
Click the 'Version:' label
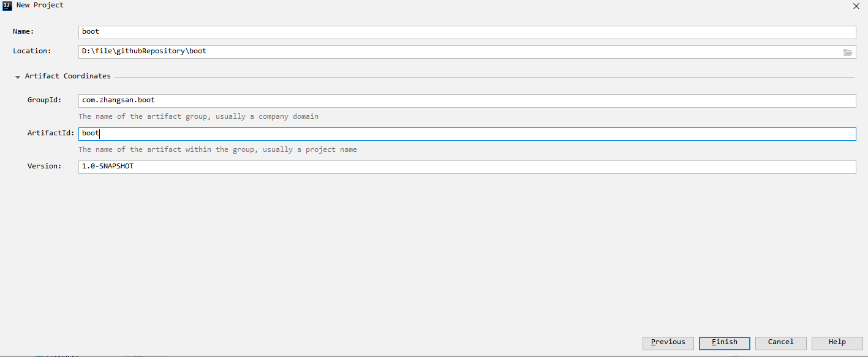45,166
